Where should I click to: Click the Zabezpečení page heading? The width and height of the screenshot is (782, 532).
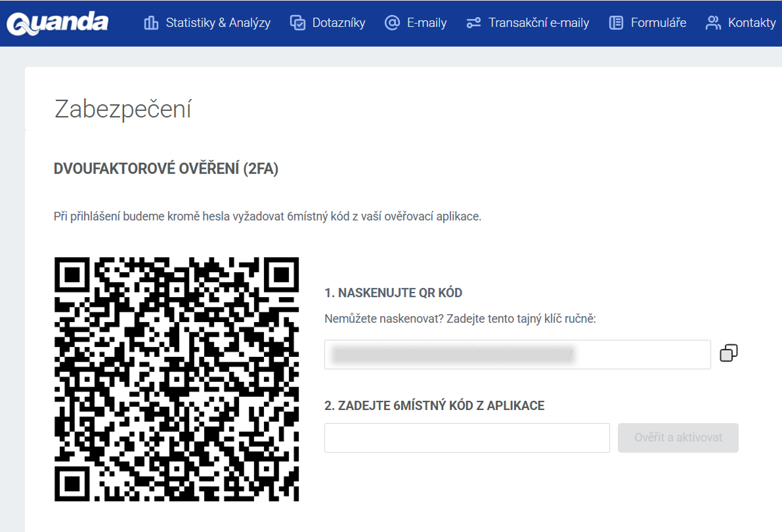tap(123, 109)
